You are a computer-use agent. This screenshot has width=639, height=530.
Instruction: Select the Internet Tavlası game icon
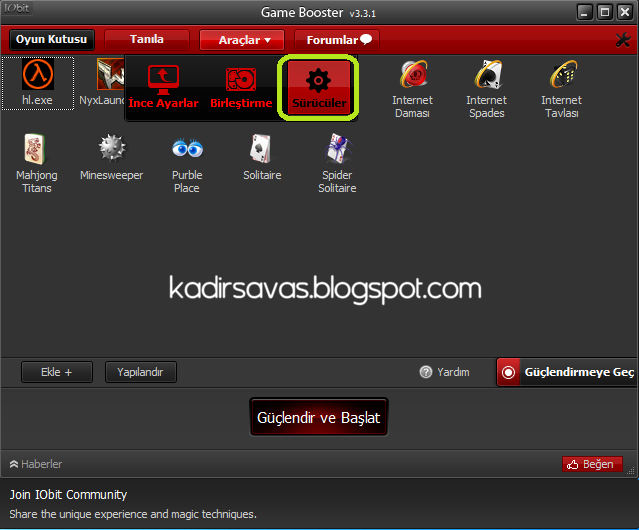[562, 89]
